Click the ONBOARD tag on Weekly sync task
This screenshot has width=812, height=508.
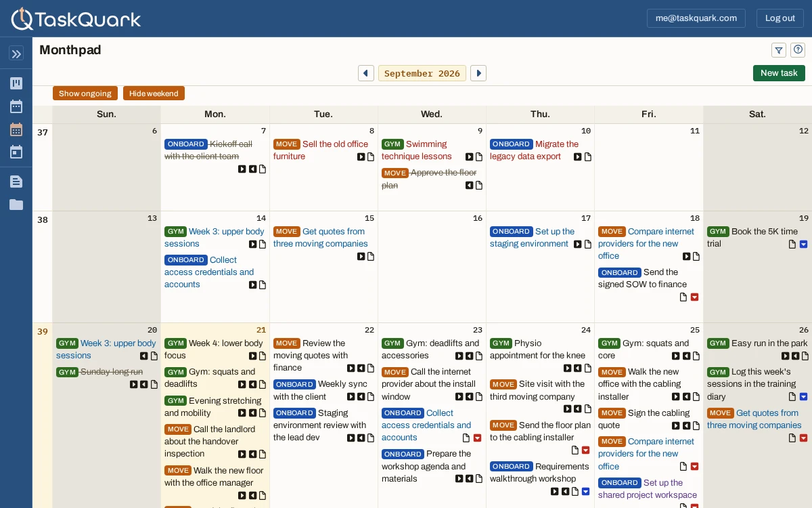(x=294, y=385)
